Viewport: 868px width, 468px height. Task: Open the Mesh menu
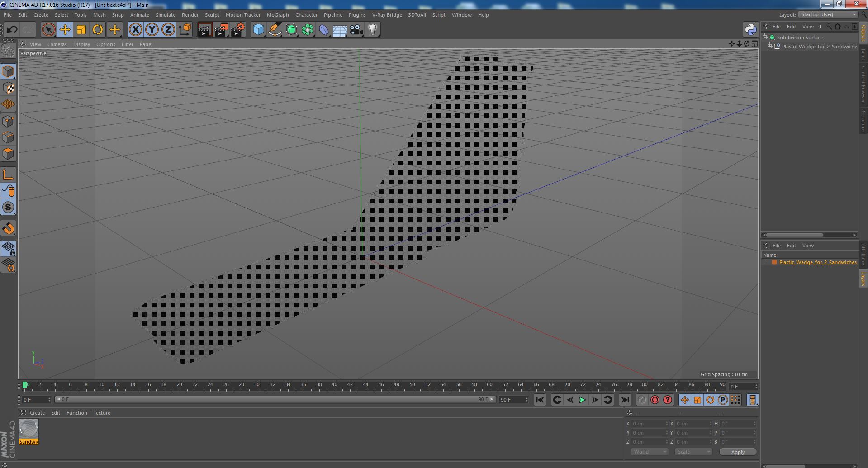(99, 15)
